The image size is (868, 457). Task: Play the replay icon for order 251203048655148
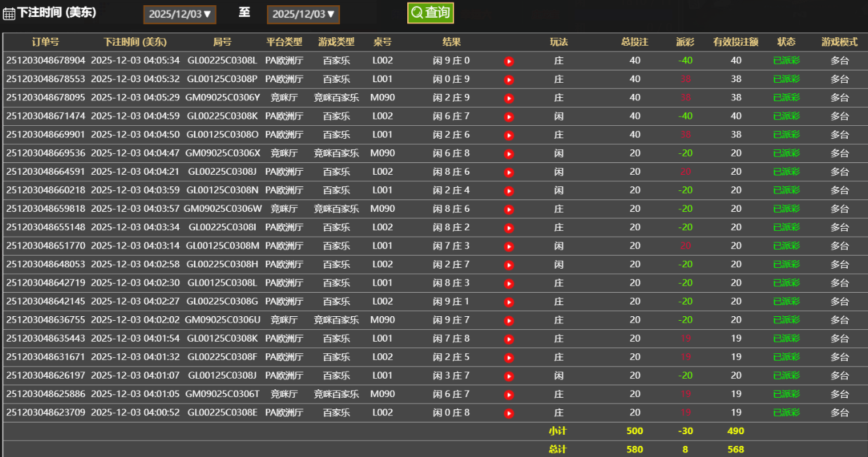[508, 228]
